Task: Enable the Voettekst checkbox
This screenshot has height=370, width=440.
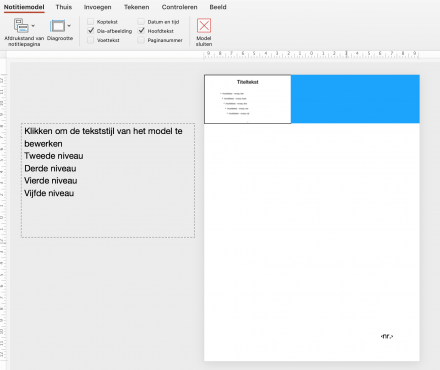Action: (x=90, y=40)
